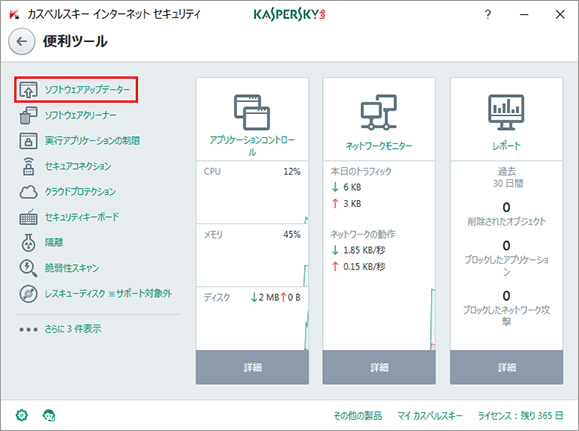Click ブロックしたネットワーク攻撃 text
The width and height of the screenshot is (579, 431).
point(506,316)
